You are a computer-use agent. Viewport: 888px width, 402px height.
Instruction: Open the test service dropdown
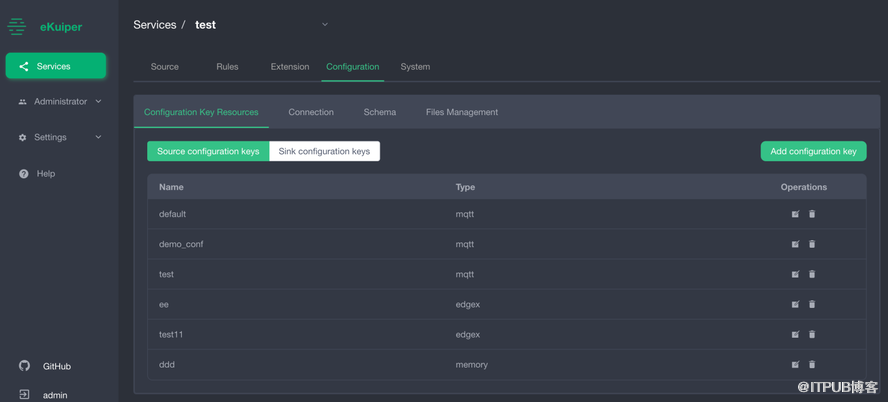(325, 24)
